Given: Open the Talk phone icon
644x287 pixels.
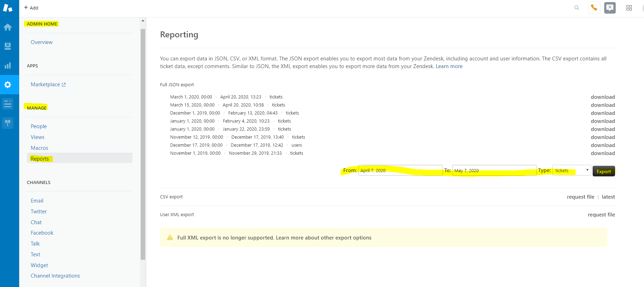Looking at the screenshot, I should tap(594, 8).
